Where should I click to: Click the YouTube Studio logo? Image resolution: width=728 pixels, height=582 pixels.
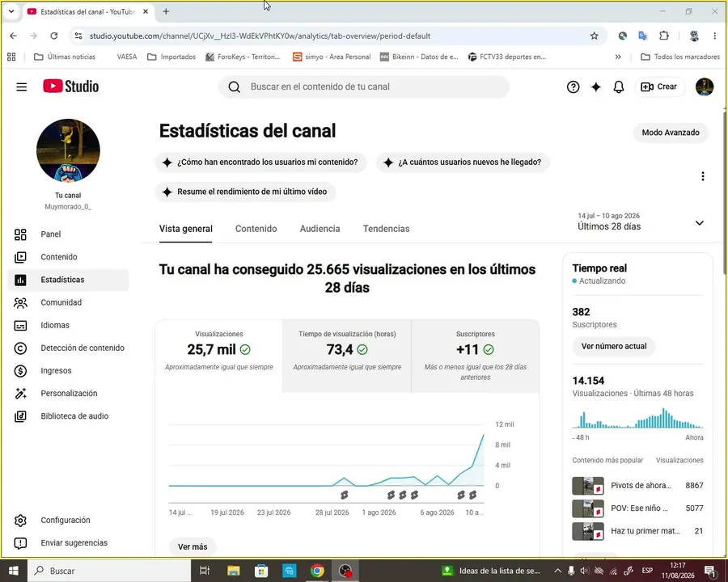70,86
